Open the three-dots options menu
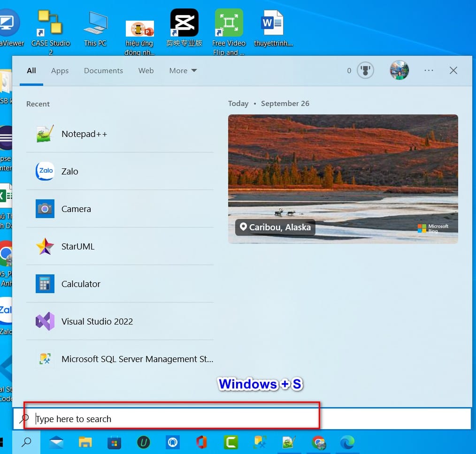Viewport: 476px width, 454px height. click(x=429, y=70)
